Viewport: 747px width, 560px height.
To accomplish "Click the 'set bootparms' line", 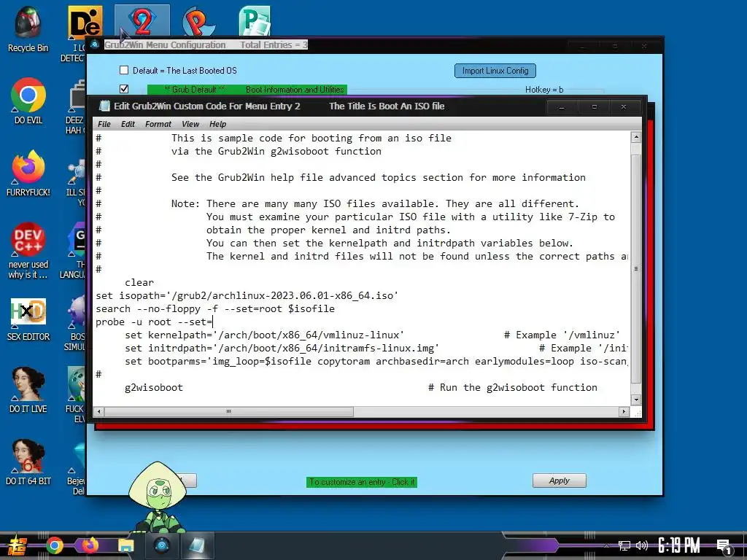I will coord(376,362).
